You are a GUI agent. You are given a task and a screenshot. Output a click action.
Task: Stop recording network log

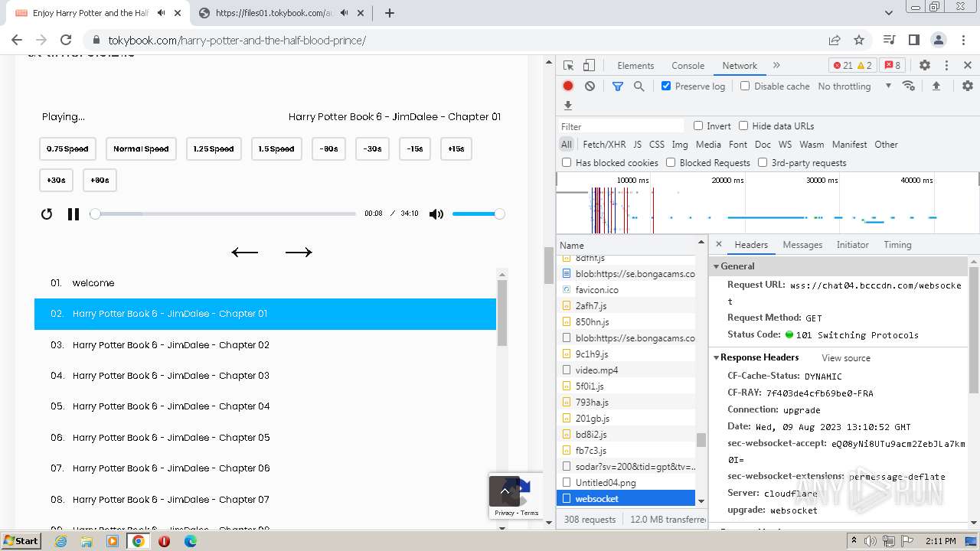(568, 86)
